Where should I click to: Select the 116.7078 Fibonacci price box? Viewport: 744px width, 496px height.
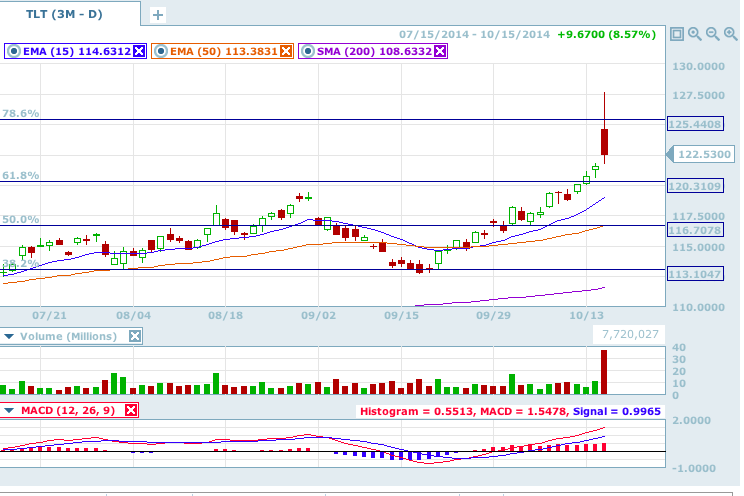pos(695,230)
